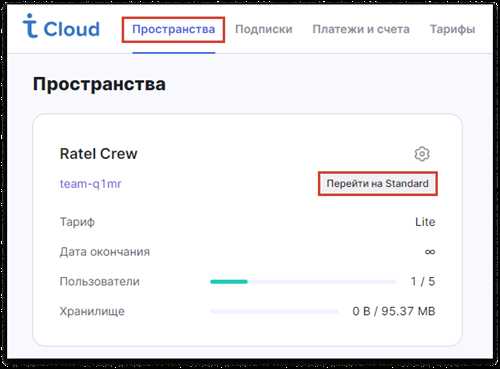Screen dimensions: 500x369
Task: Click the Lite tariff value
Action: click(425, 222)
